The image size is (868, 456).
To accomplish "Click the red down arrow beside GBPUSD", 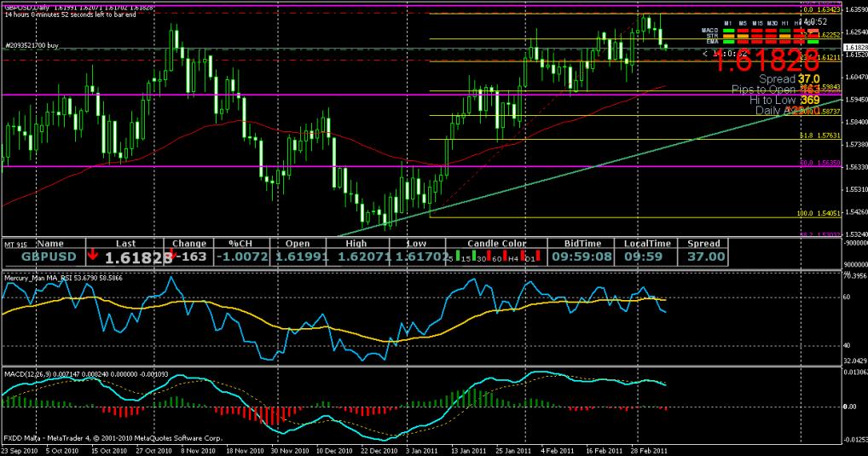I will [92, 256].
